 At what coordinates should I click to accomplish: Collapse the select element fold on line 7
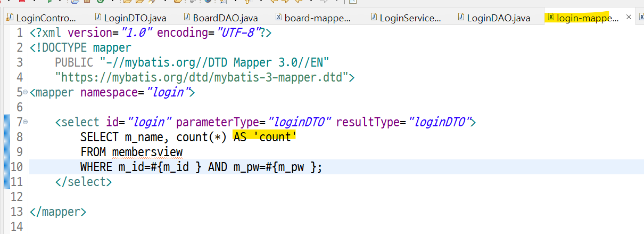[x=25, y=122]
